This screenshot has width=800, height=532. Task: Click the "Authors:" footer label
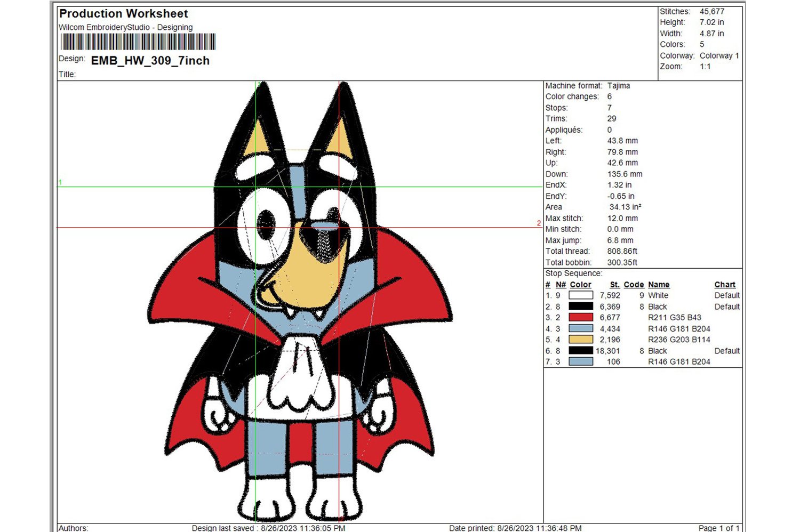tap(74, 528)
